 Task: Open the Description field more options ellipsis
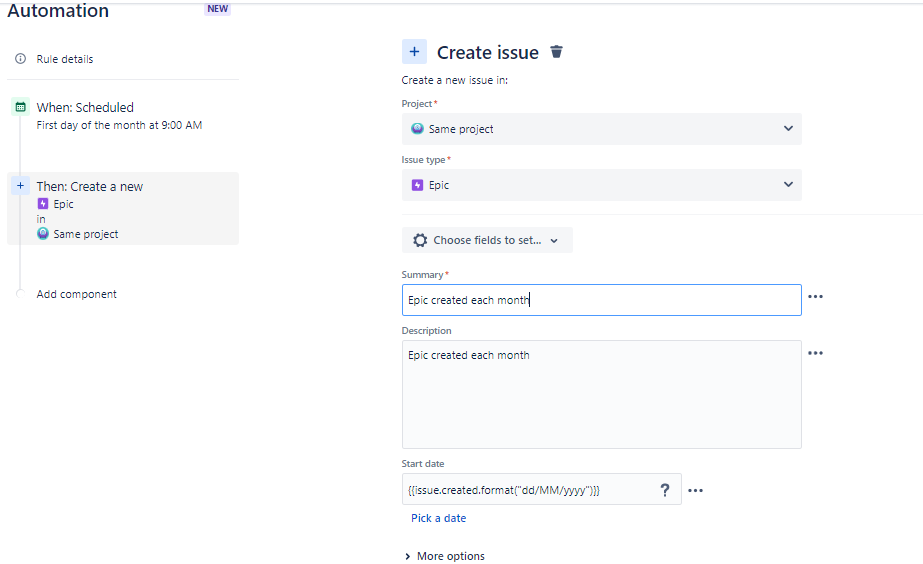coord(815,353)
